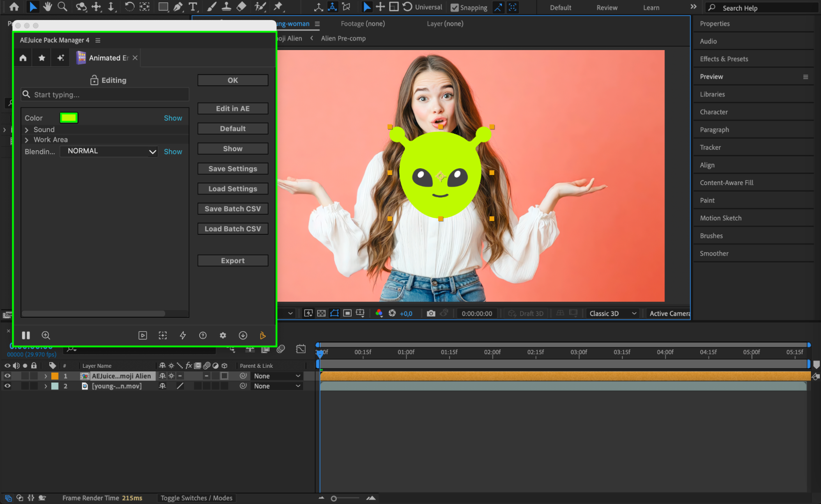Click the snapshot camera icon in viewer

[x=430, y=313]
